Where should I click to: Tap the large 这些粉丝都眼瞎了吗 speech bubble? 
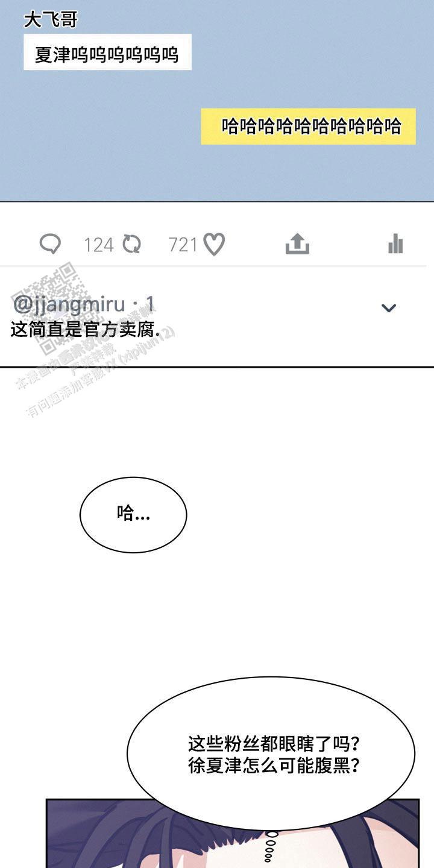click(271, 753)
